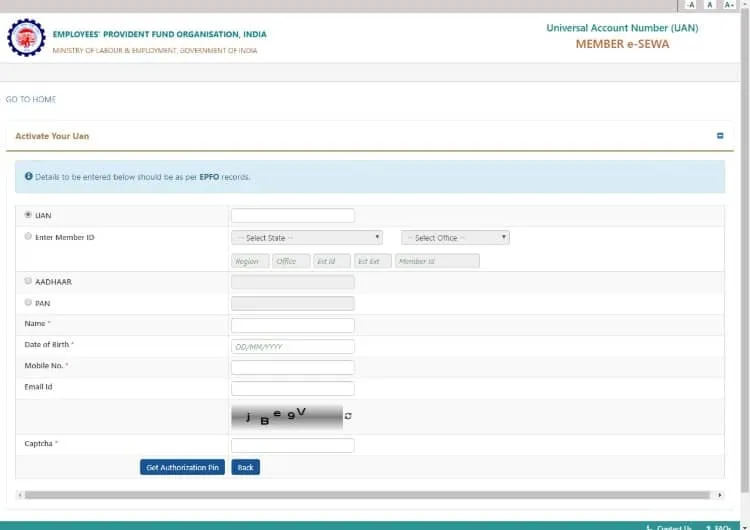
Task: Click the Member Id text field
Action: 437,261
